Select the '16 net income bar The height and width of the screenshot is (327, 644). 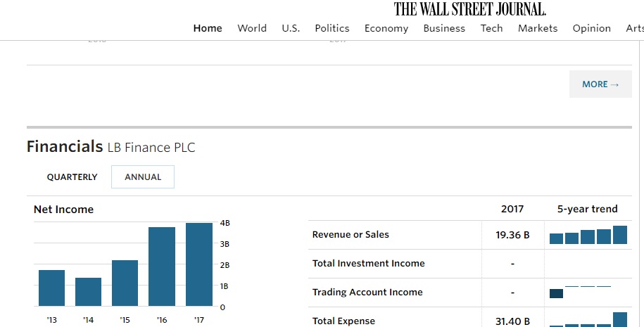[162, 267]
